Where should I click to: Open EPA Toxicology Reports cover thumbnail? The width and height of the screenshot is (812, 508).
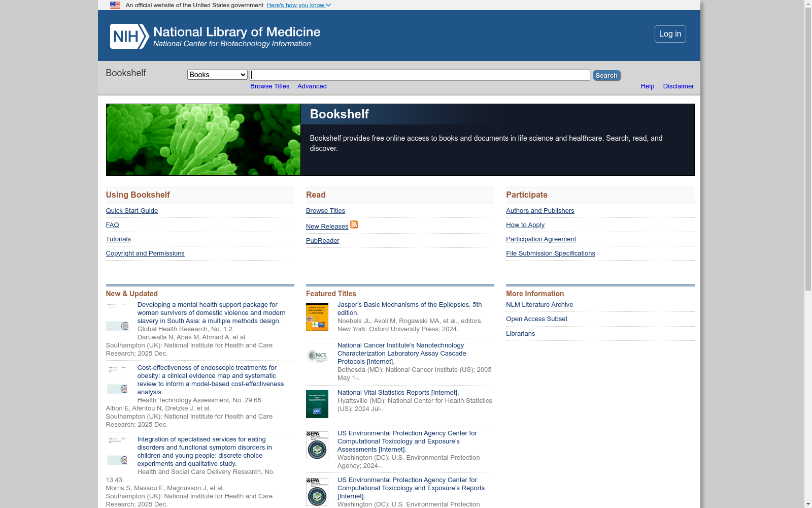(x=317, y=492)
